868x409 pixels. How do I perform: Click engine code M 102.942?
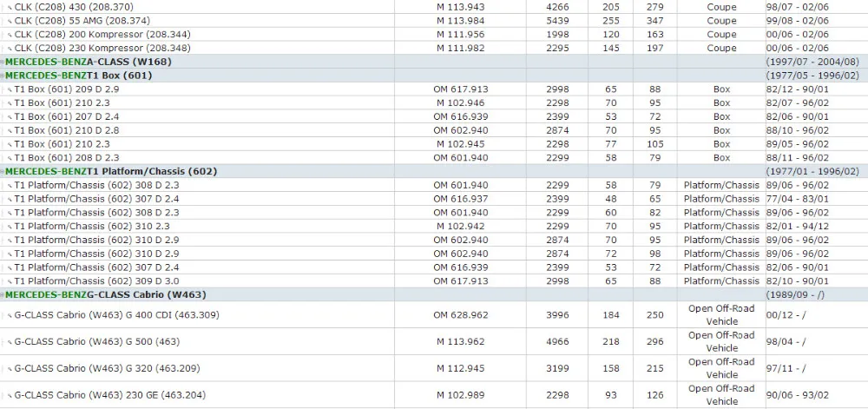(x=461, y=227)
